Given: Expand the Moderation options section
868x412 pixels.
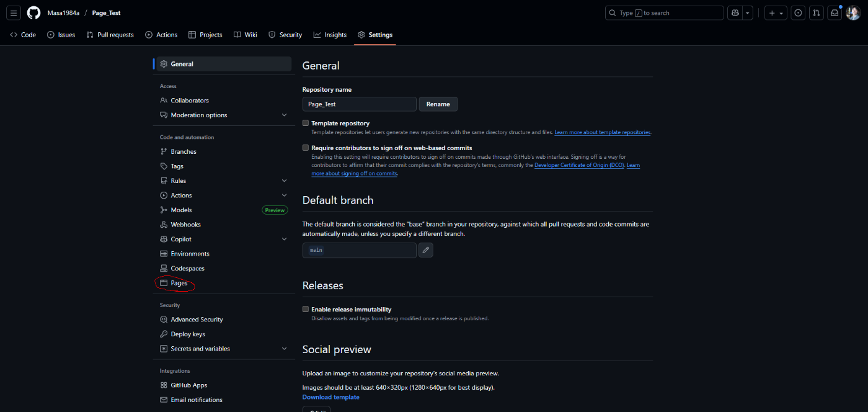Looking at the screenshot, I should 284,115.
